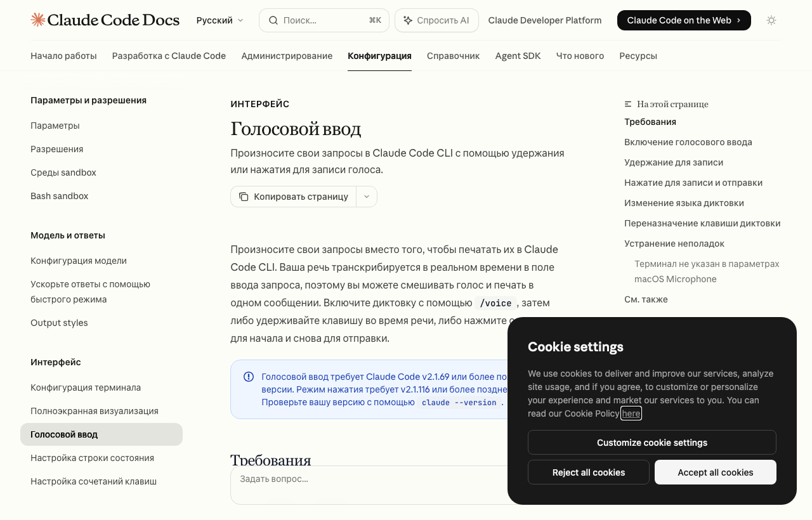Screen dimensions: 812x520
Task: Open Полноэкранная визуализация sidebar page
Action: click(x=101, y=411)
